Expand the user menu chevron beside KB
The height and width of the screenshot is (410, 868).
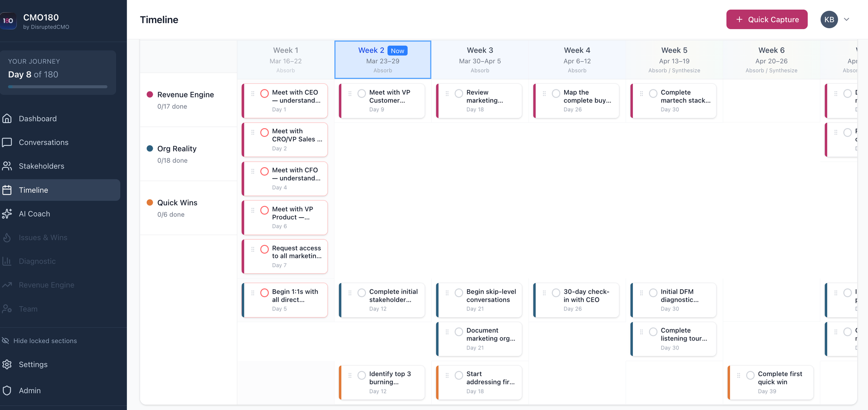(846, 20)
